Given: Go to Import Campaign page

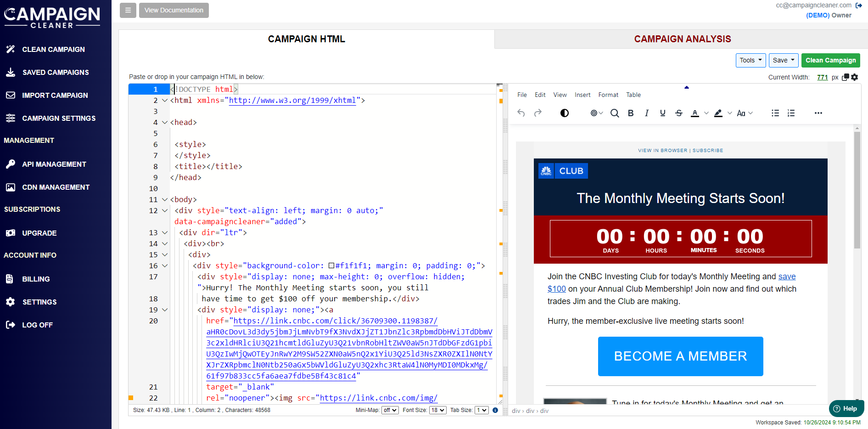Looking at the screenshot, I should (x=55, y=95).
